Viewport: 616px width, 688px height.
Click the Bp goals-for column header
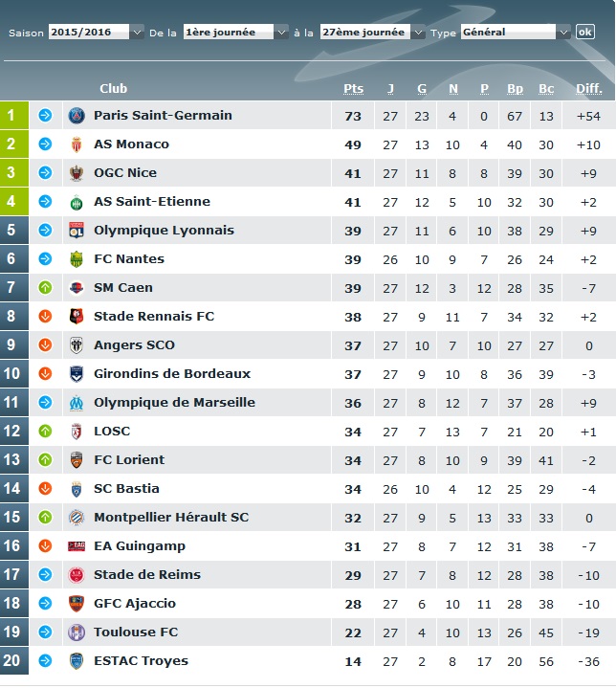point(516,89)
